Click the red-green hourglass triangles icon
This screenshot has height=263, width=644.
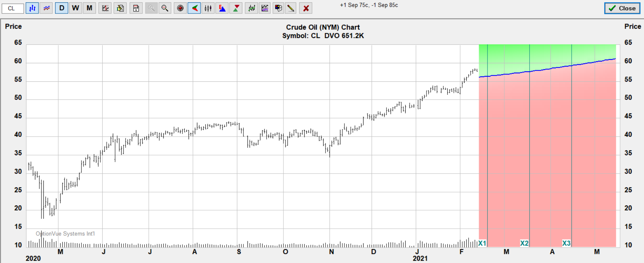tap(236, 8)
